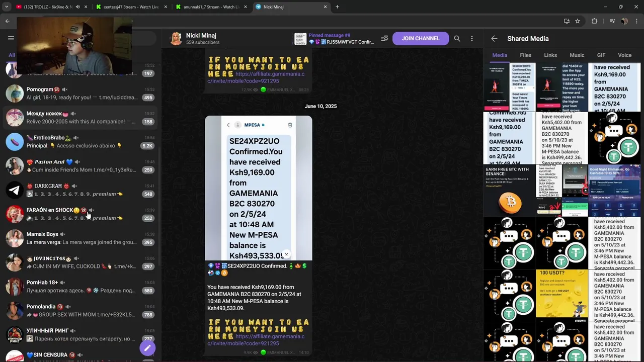The width and height of the screenshot is (644, 362).
Task: Bookmark this page with the star icon
Action: pyautogui.click(x=578, y=21)
